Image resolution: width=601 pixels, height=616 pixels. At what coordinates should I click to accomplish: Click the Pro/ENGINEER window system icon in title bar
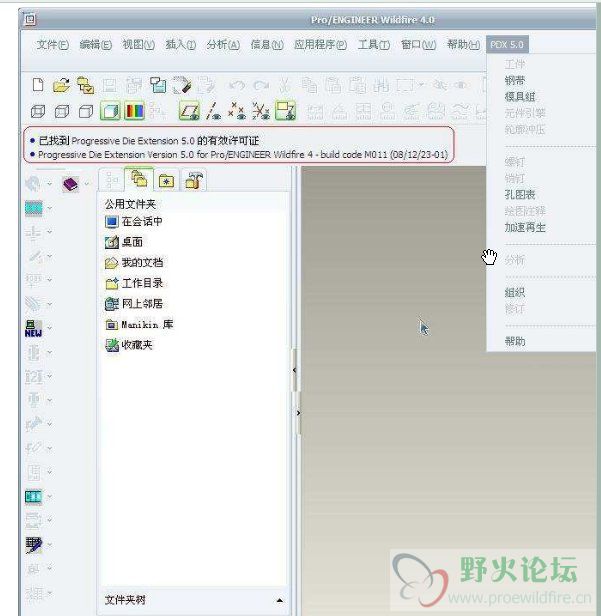[30, 19]
